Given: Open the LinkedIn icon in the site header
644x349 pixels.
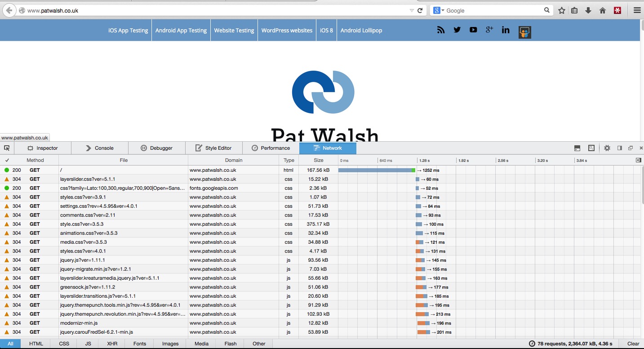Looking at the screenshot, I should pos(506,30).
